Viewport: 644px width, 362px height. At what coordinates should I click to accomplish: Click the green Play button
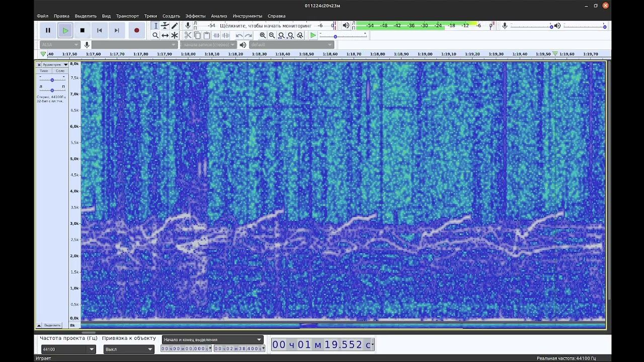click(65, 30)
